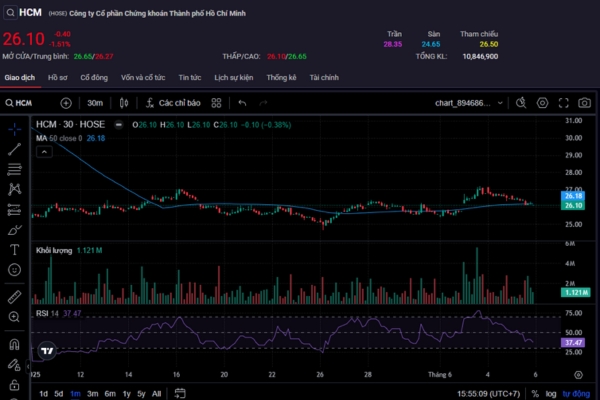
Task: Set chart range to 1y
Action: (x=127, y=393)
